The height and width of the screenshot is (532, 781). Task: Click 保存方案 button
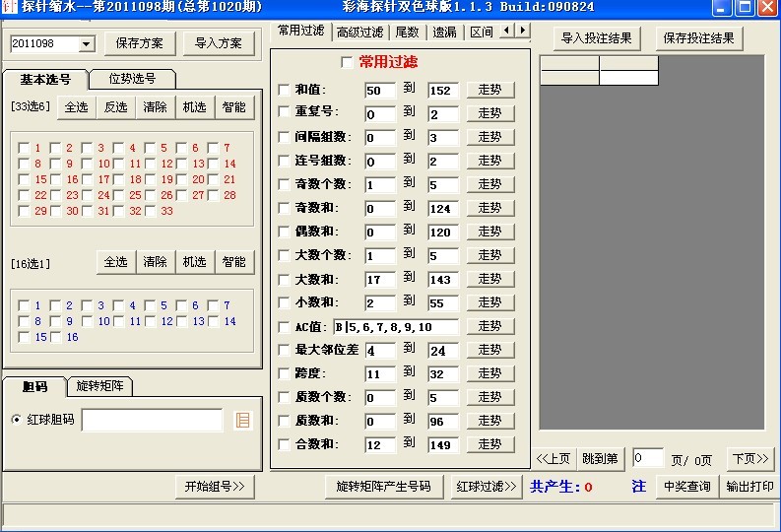[140, 43]
